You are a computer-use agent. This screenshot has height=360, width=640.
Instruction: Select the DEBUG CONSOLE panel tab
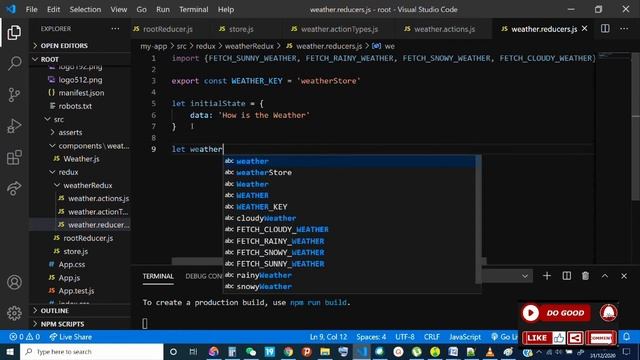pos(204,276)
